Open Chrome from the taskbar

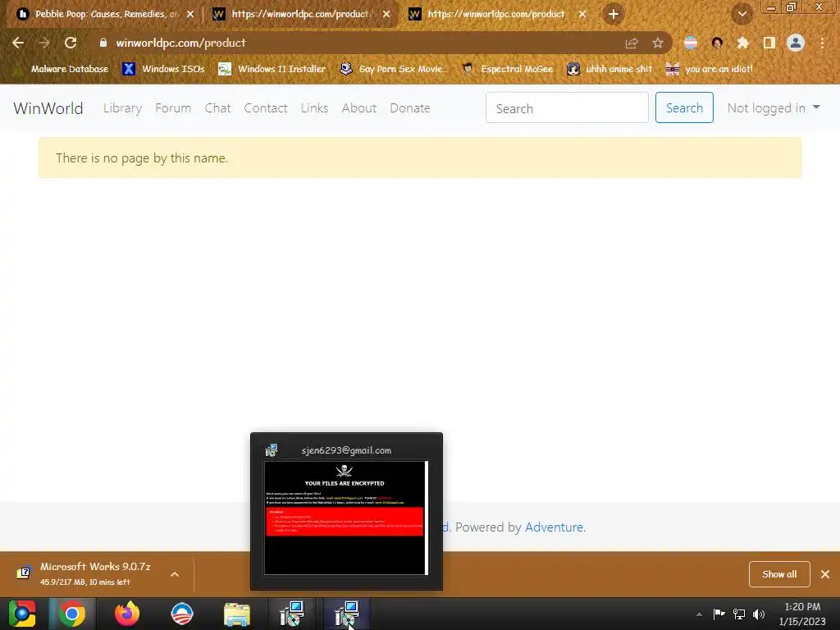coord(72,614)
